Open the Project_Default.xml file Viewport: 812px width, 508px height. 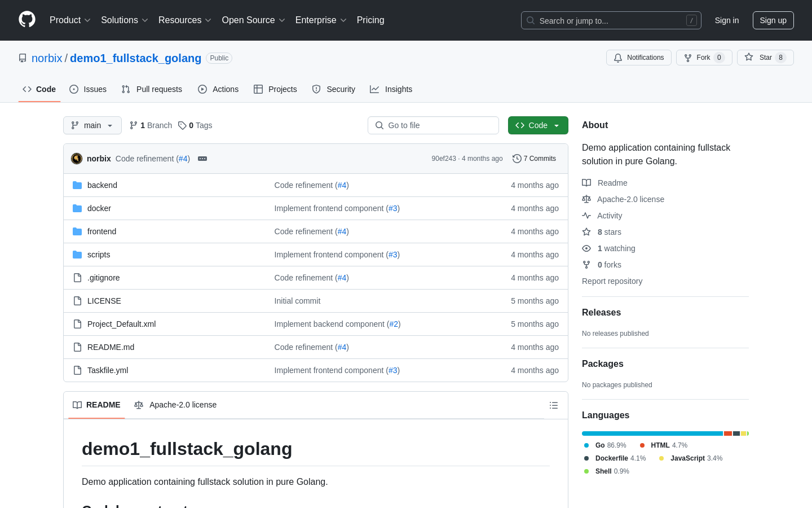coord(121,324)
